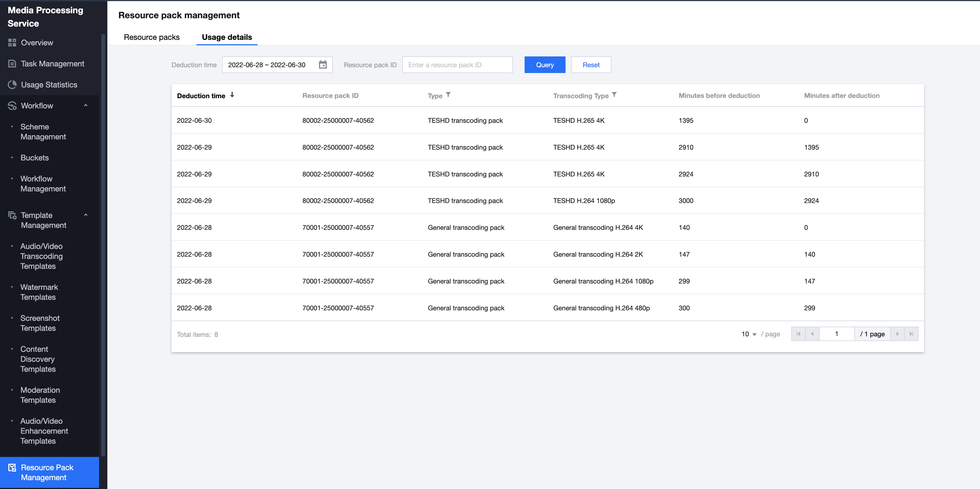The image size is (980, 489).
Task: Collapse the Workflow sidebar section
Action: [x=85, y=105]
